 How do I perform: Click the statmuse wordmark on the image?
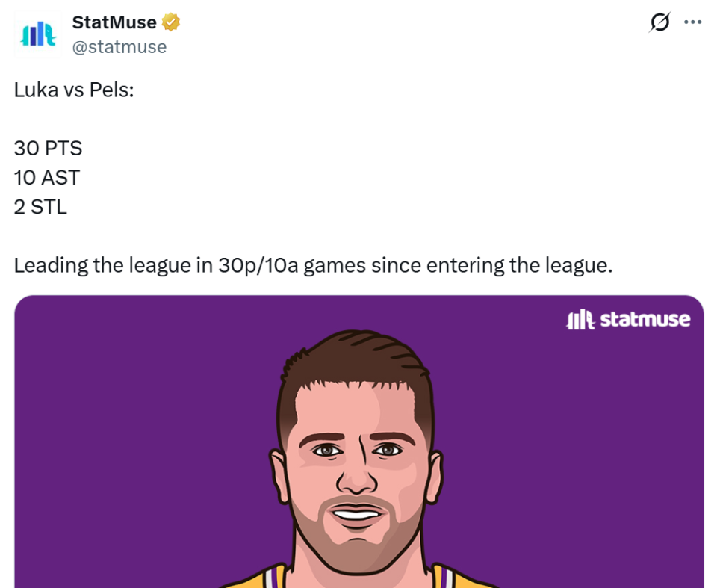pyautogui.click(x=645, y=320)
